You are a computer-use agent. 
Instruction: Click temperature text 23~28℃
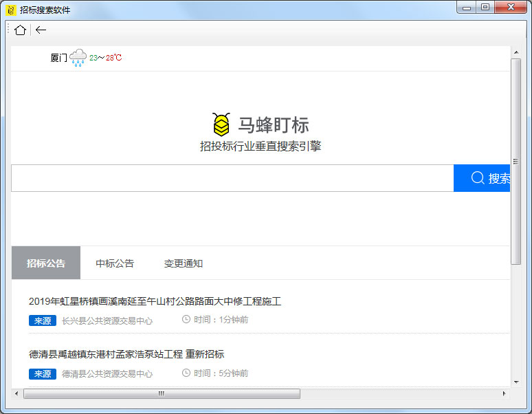coord(106,58)
